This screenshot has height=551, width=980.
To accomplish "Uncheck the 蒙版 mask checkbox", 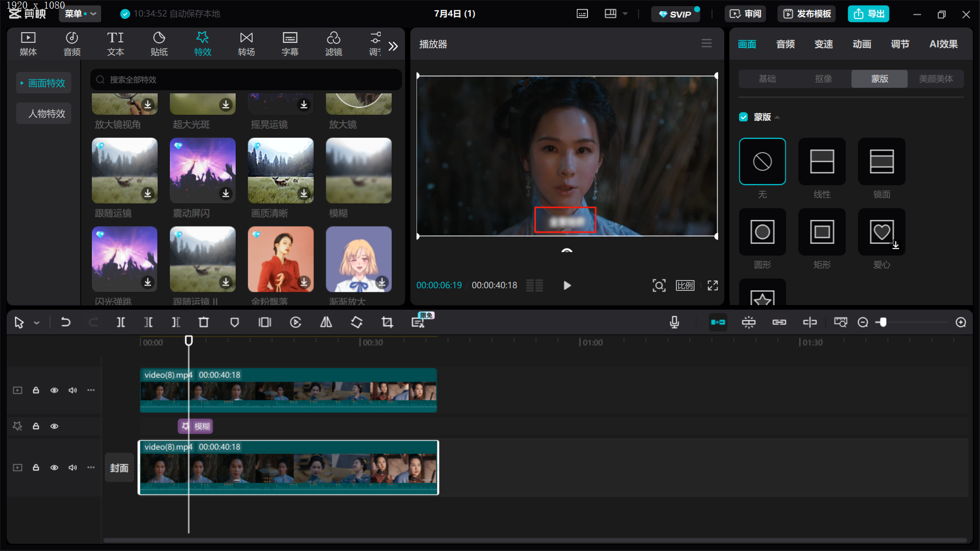I will pos(744,117).
